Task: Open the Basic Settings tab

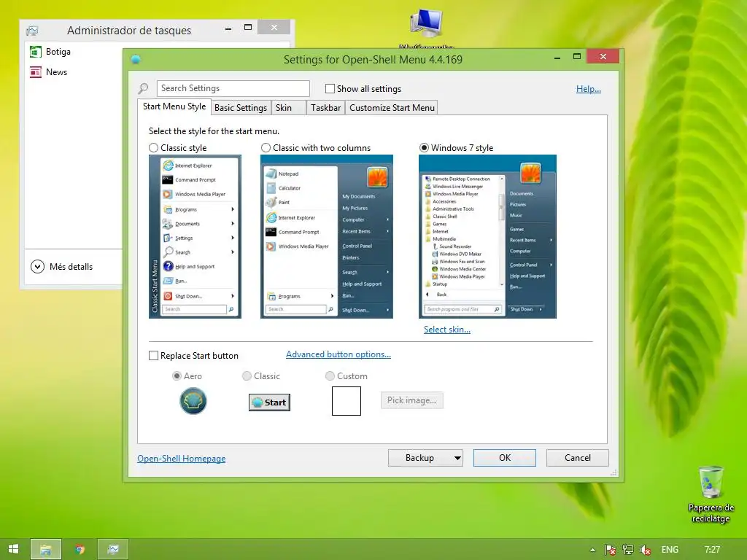Action: pos(241,108)
